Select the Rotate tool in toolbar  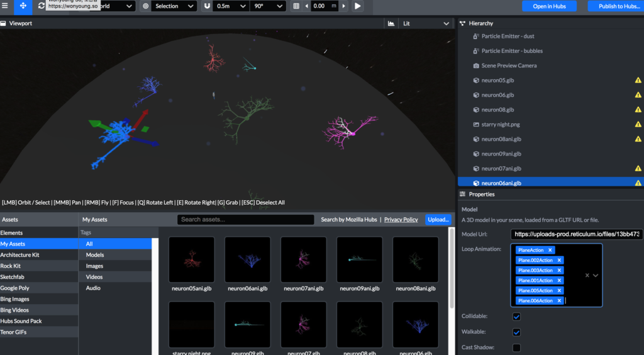click(41, 6)
